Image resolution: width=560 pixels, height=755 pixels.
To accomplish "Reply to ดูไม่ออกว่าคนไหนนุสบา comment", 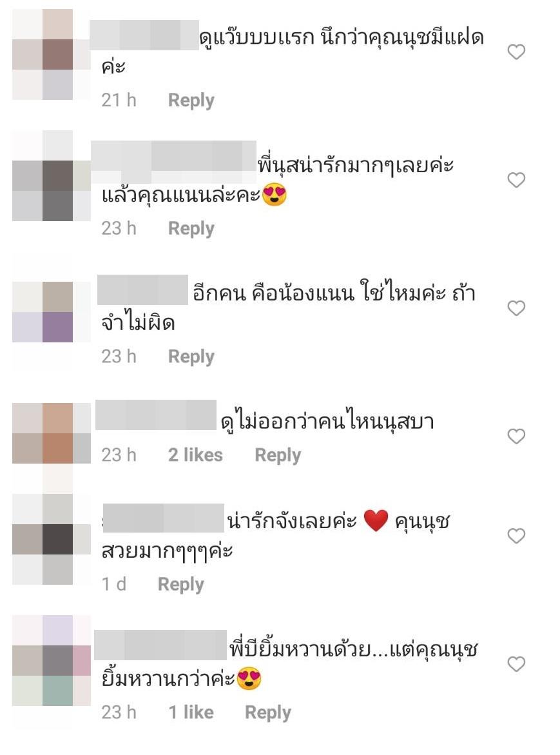I will point(278,455).
